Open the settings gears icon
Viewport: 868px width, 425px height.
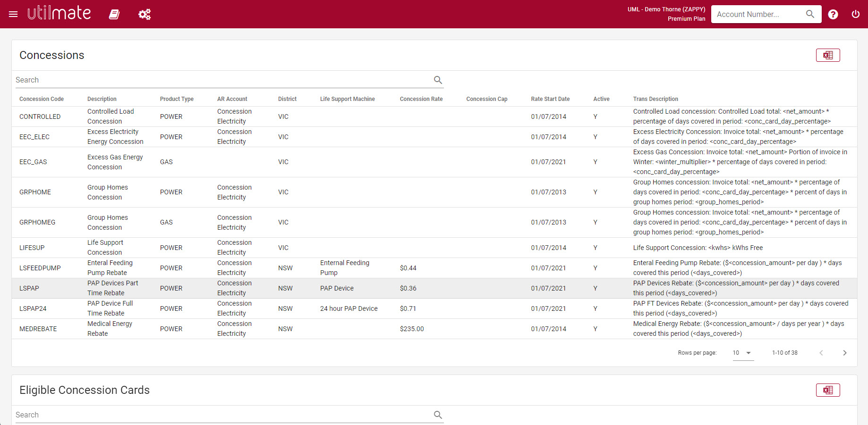(145, 14)
